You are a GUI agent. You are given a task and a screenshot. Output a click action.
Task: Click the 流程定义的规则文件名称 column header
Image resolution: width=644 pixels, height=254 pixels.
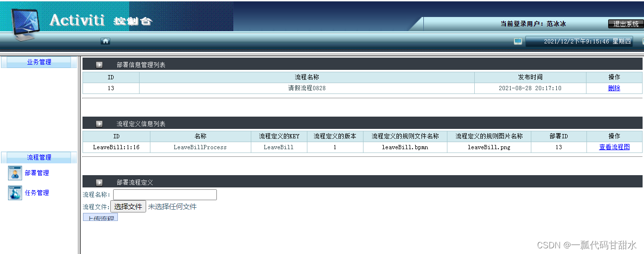[405, 136]
